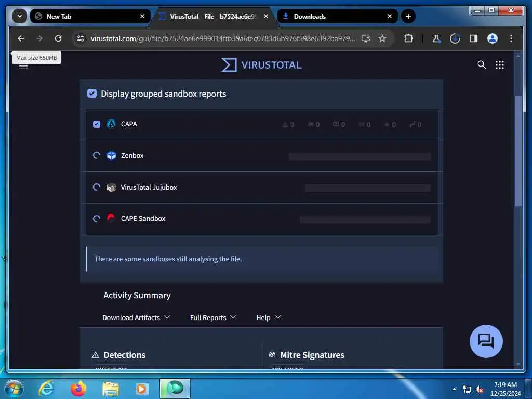The image size is (532, 399).
Task: Close the Downloads tab
Action: (x=390, y=16)
